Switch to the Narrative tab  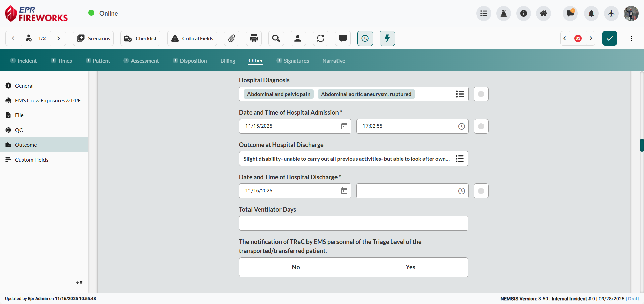333,61
